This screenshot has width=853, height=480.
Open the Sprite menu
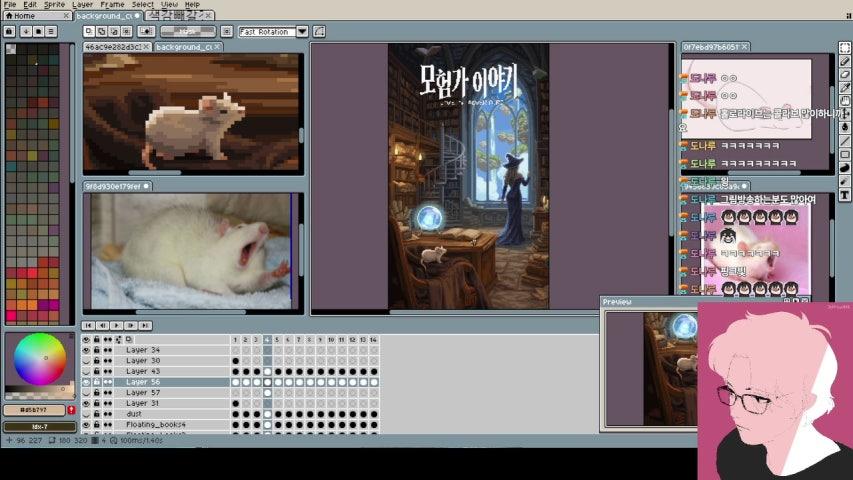click(x=54, y=5)
